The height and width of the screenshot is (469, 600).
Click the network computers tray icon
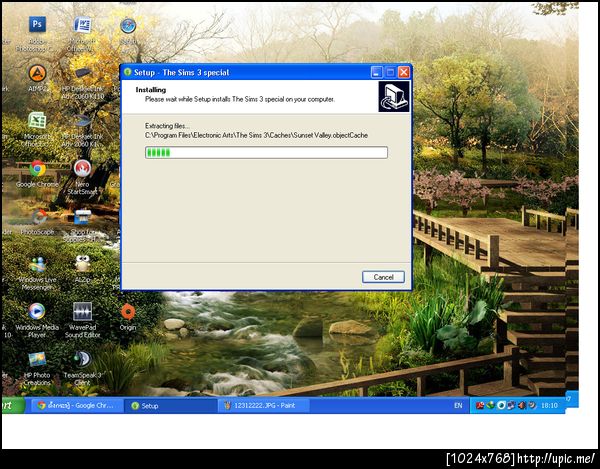point(511,405)
